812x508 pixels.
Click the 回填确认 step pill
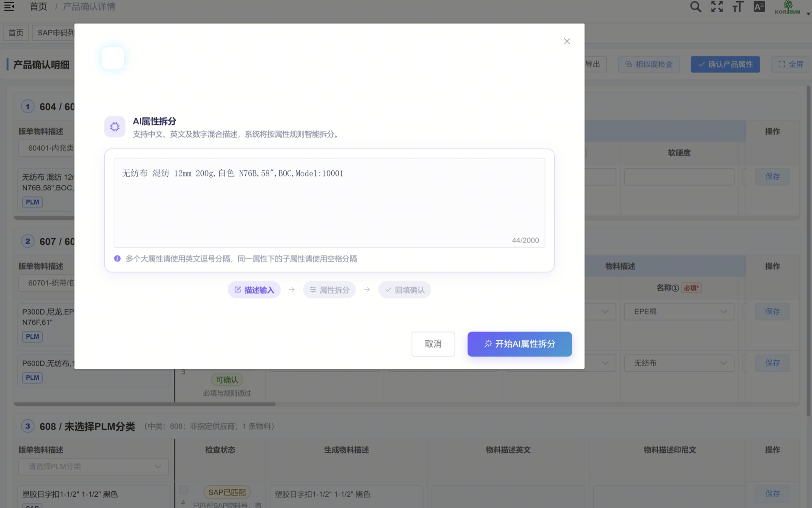click(404, 290)
